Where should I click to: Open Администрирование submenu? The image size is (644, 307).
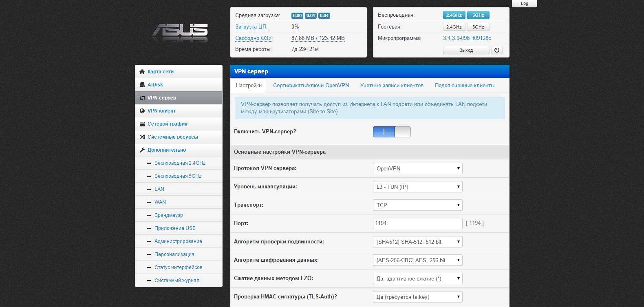(x=178, y=241)
